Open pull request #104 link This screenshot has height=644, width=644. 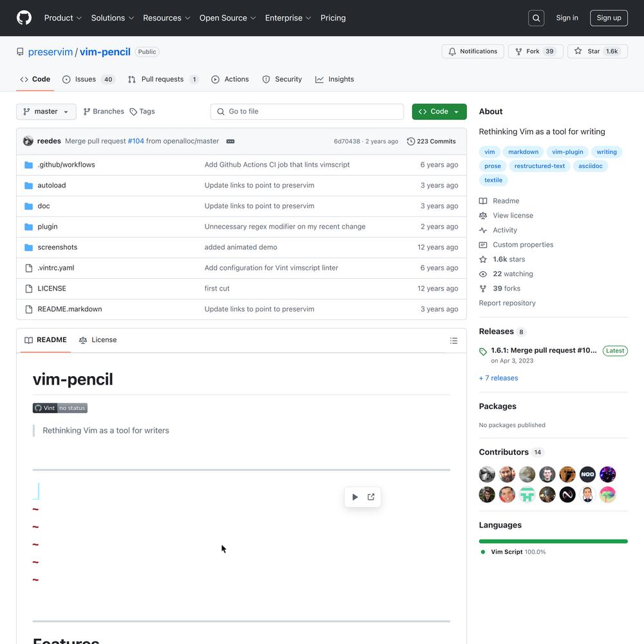[136, 141]
